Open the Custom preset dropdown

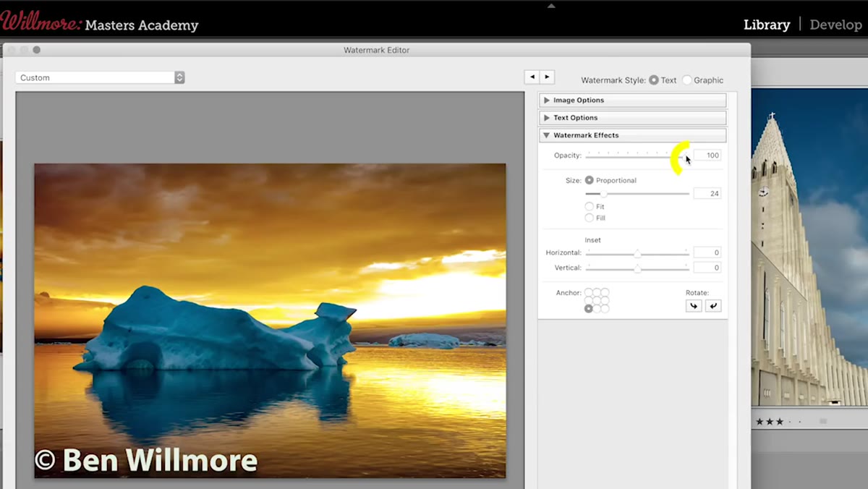[100, 77]
